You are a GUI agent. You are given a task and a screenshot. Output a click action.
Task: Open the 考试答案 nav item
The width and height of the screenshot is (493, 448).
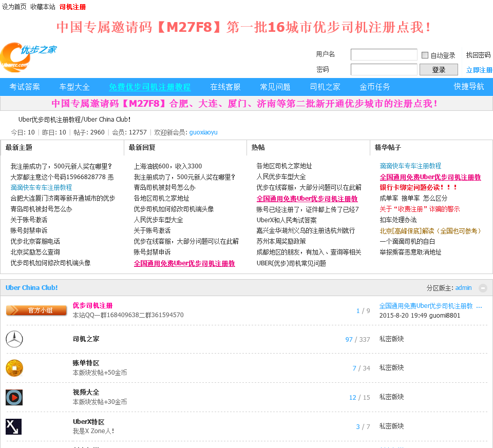25,87
